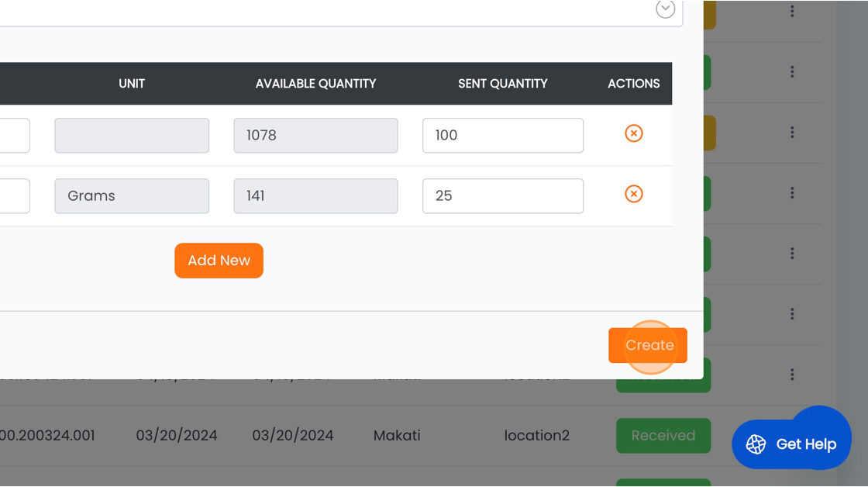Select the Grams unit field
Viewport: 868px width, 487px height.
point(132,196)
